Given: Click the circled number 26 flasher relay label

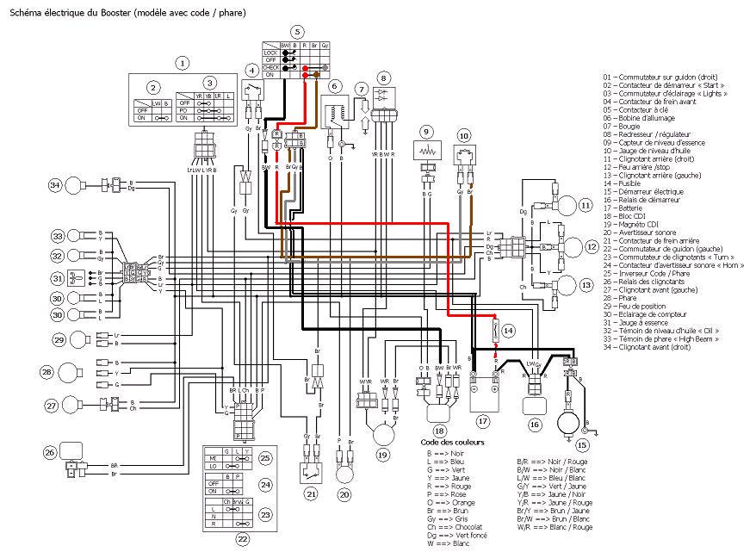Looking at the screenshot, I should click(x=50, y=452).
